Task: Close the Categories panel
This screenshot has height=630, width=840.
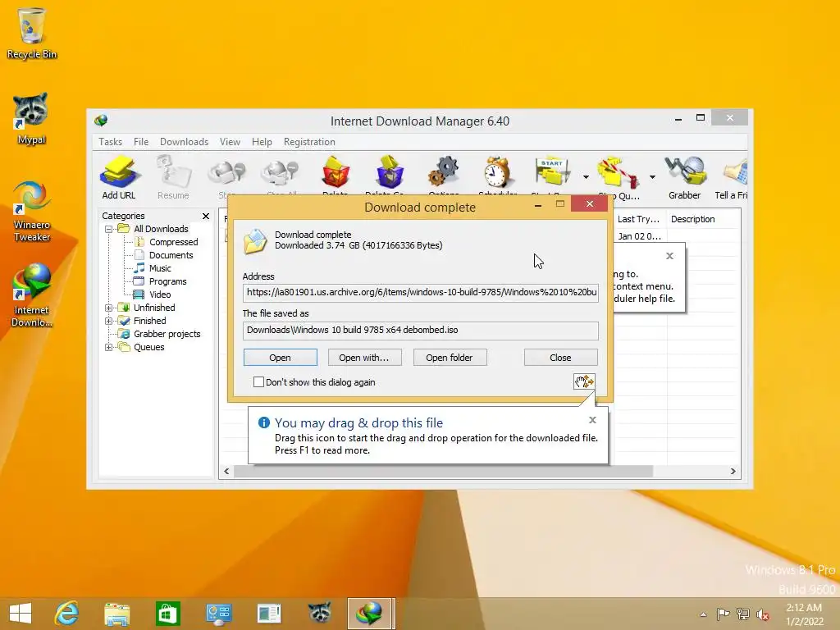Action: pos(206,216)
